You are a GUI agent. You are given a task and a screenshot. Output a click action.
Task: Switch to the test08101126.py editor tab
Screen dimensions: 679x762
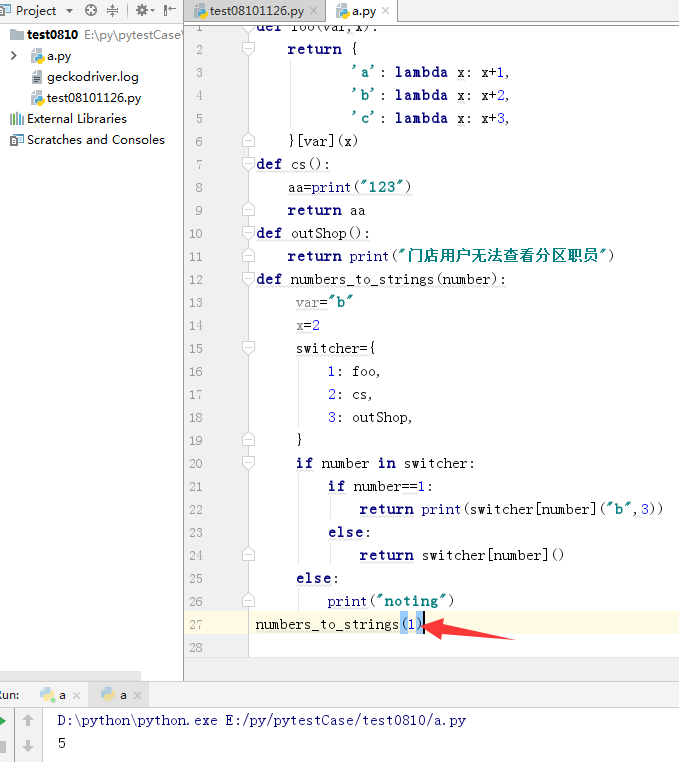257,11
